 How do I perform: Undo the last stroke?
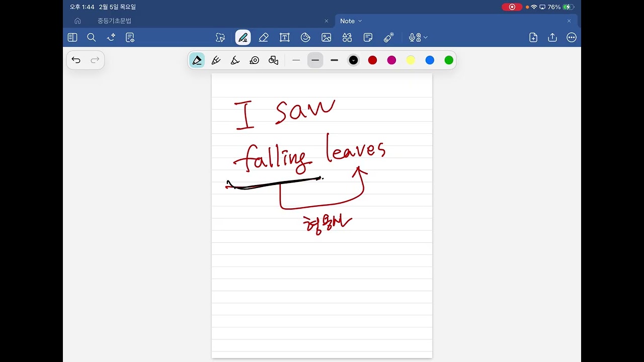(76, 60)
